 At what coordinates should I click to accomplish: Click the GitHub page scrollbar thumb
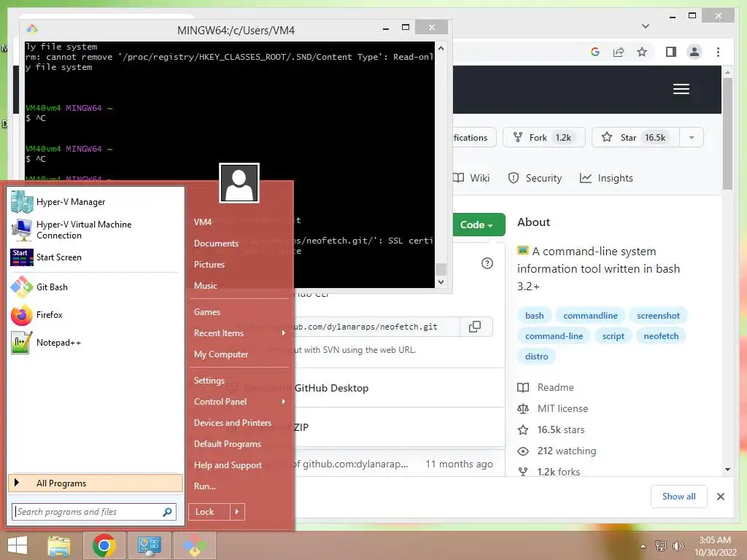tap(727, 134)
